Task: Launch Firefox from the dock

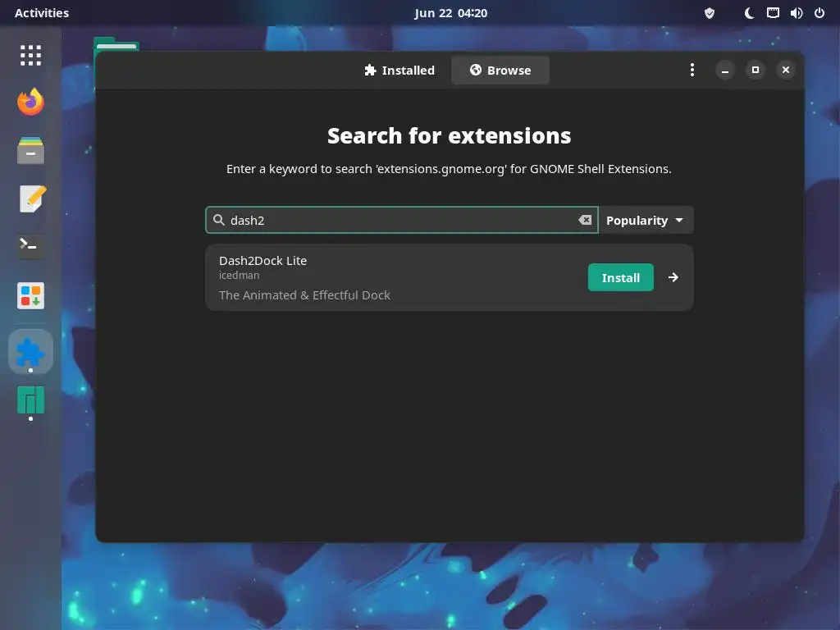Action: coord(30,102)
